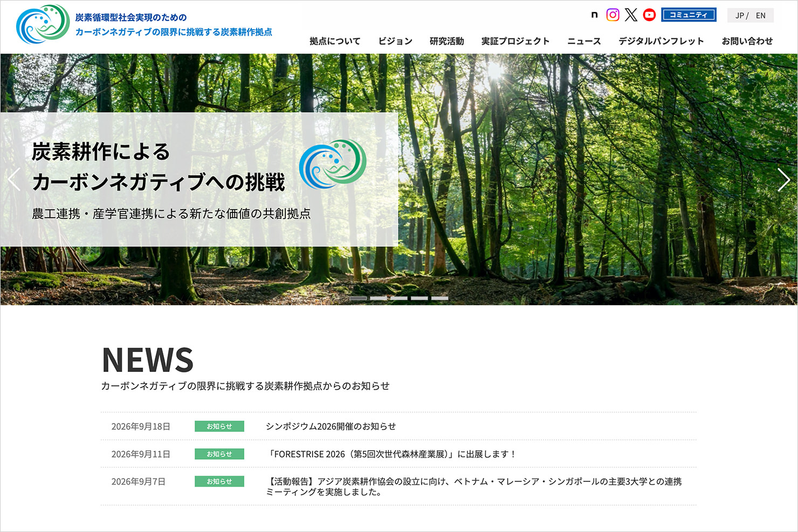Screen dimensions: 798x532
Task: Jump to the first carousel slide indicator
Action: coord(358,298)
